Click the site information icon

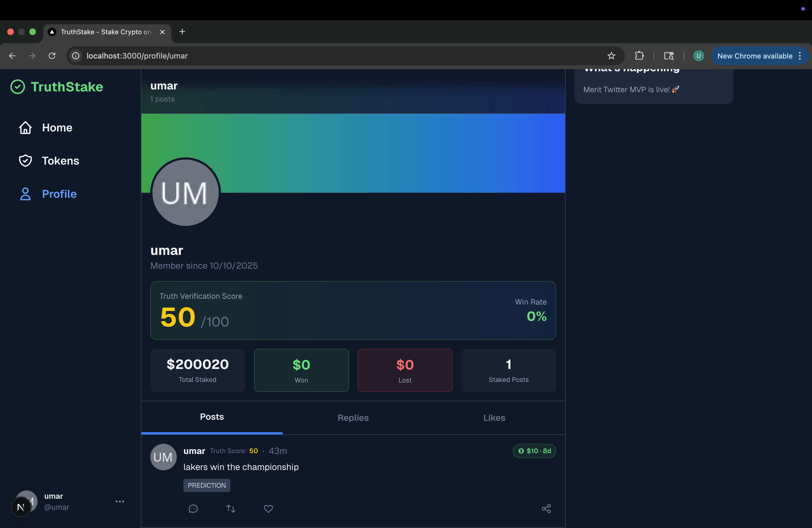(x=76, y=56)
